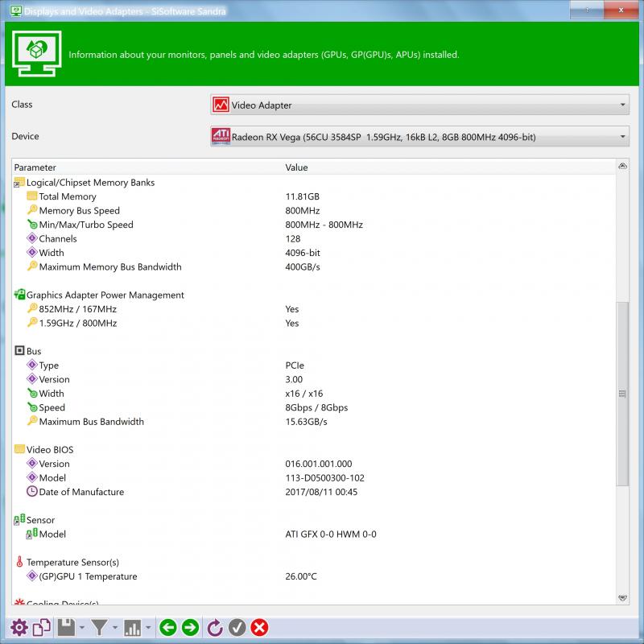644x644 pixels.
Task: Click the gray checkmark OK icon
Action: pyautogui.click(x=237, y=628)
